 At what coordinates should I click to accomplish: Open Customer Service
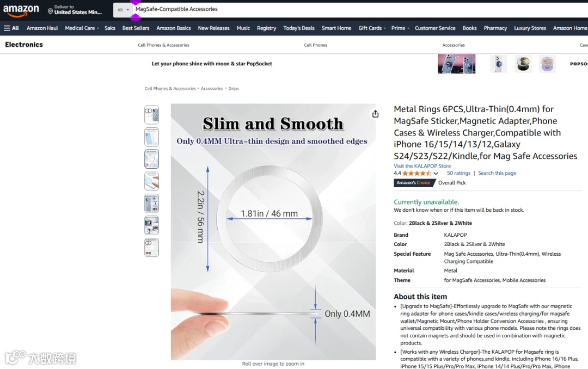tap(435, 28)
